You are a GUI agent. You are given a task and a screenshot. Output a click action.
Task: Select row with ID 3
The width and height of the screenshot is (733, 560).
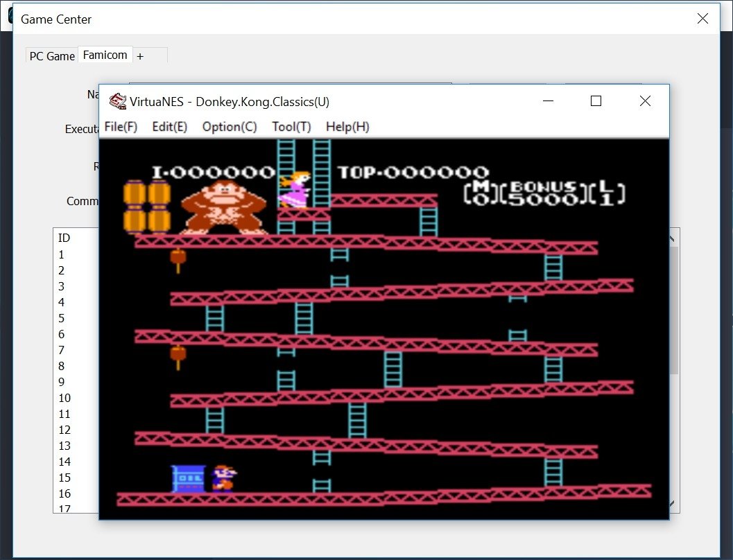click(x=61, y=286)
